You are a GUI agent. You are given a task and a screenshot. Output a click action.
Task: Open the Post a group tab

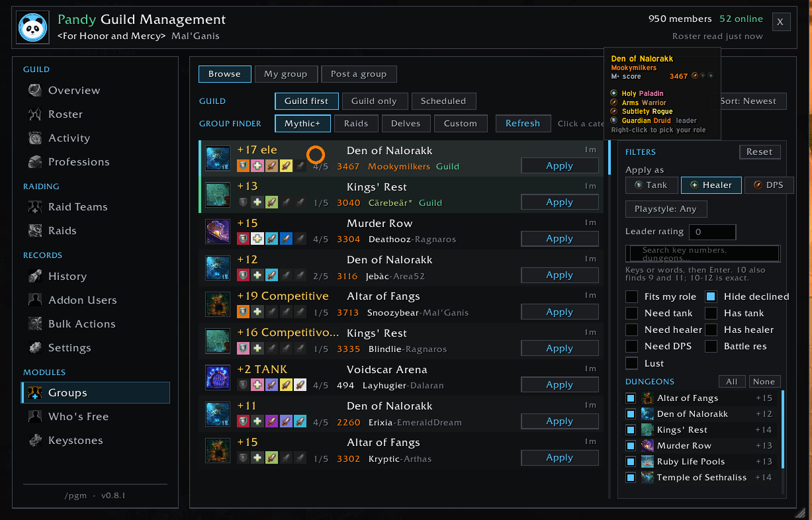coord(359,74)
